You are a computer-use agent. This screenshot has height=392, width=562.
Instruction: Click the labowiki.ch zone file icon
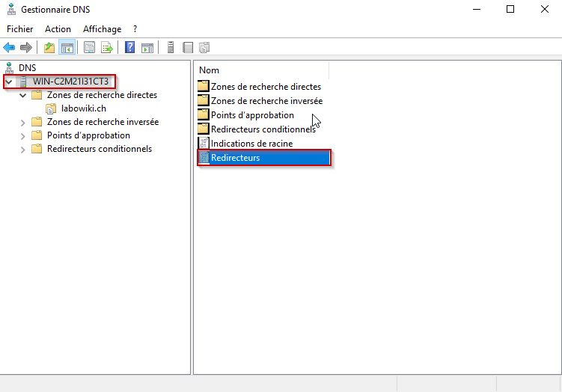tap(51, 108)
